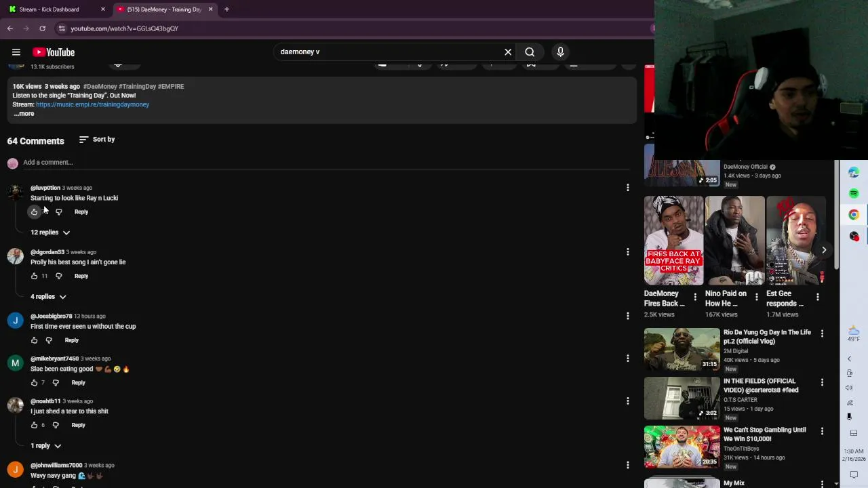Screen dimensions: 868x488
Task: Open menu for 'We Can't Stop Gambling' video
Action: pyautogui.click(x=822, y=431)
